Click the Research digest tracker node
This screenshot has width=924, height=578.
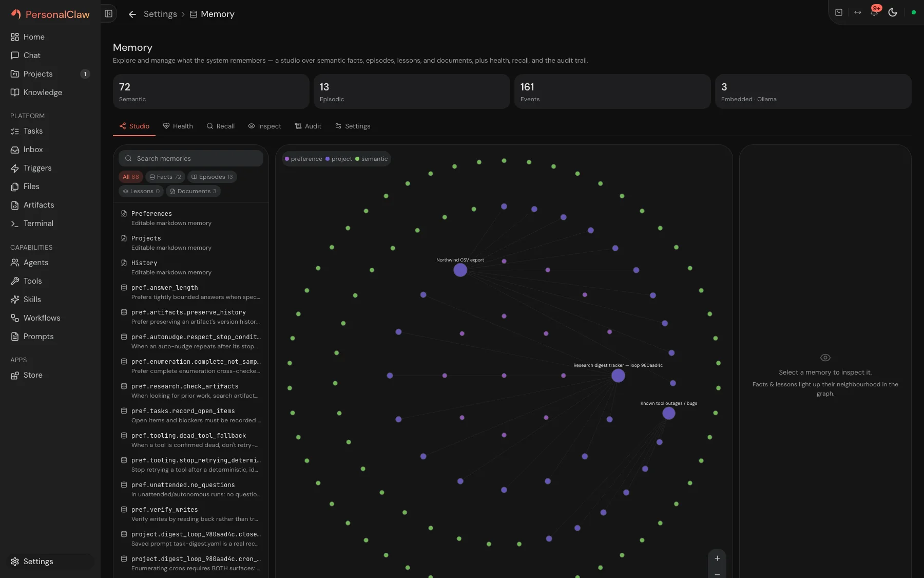click(x=618, y=376)
